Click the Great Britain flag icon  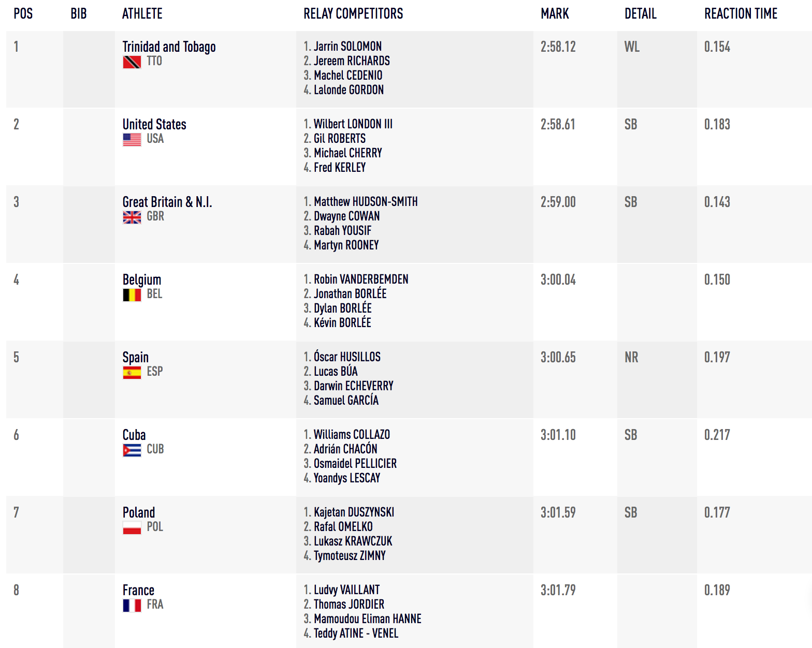pyautogui.click(x=132, y=217)
